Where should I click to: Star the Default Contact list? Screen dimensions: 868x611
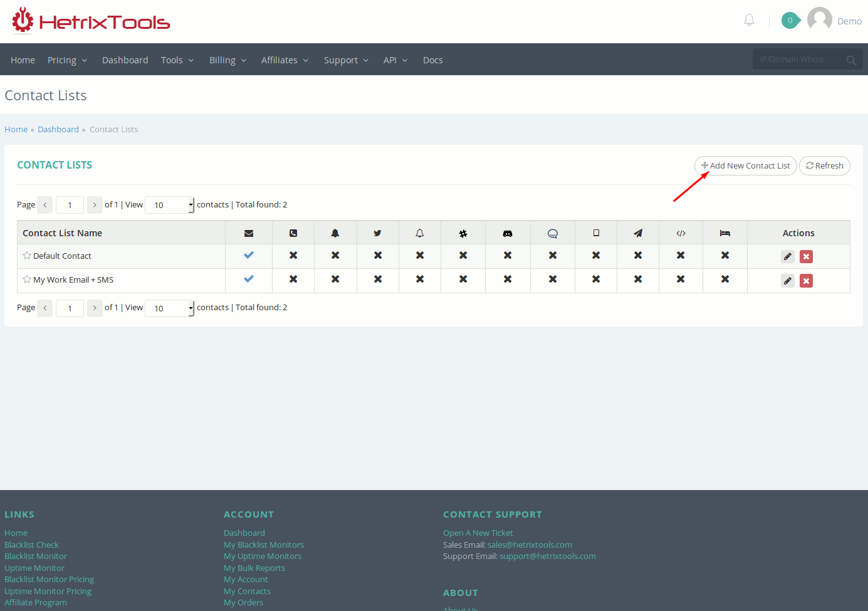[27, 256]
